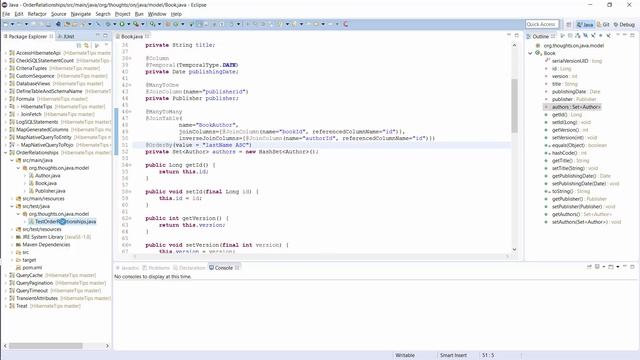This screenshot has width=640, height=360.
Task: Collapse all in Package Explorer toolbar
Action: click(79, 45)
